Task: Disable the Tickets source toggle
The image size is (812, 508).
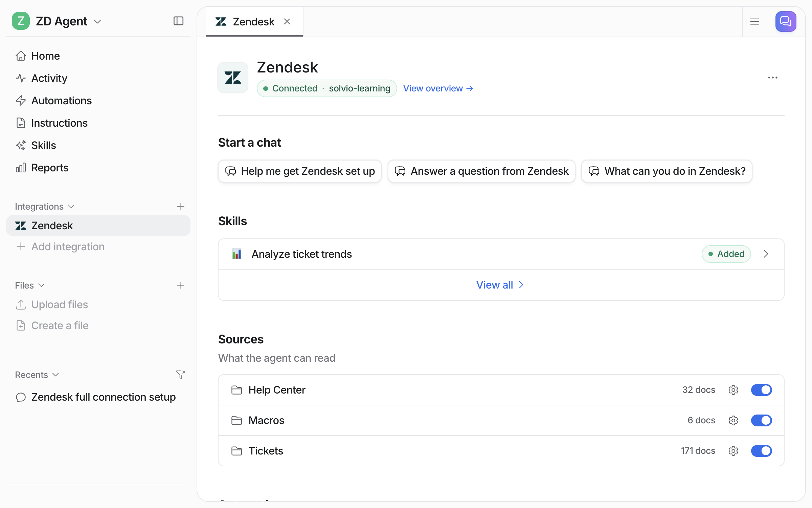Action: click(761, 451)
